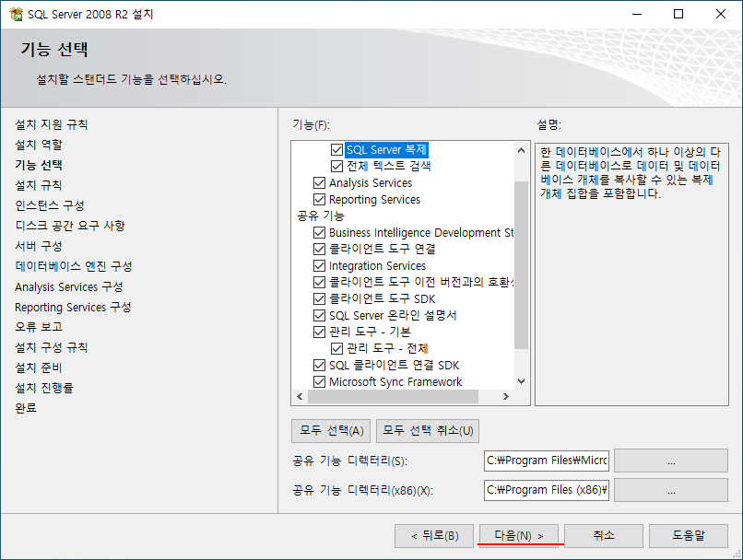Go back with the 뒤로(B) button

click(x=434, y=536)
